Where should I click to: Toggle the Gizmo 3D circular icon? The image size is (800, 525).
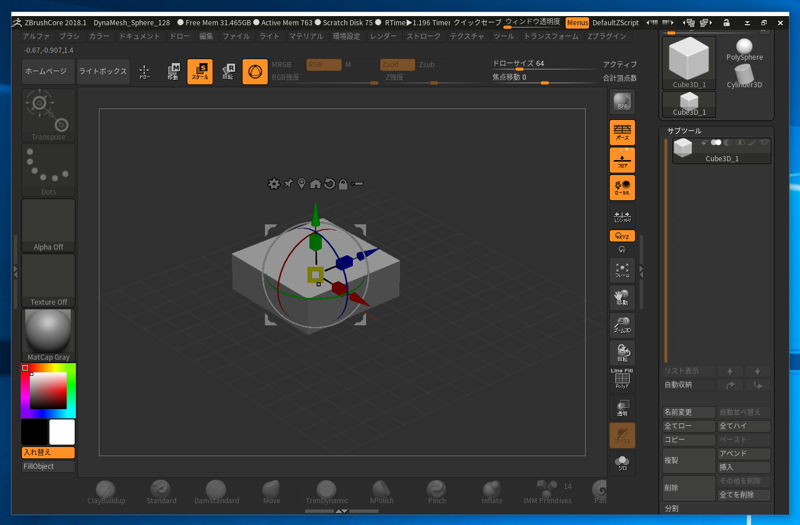255,71
